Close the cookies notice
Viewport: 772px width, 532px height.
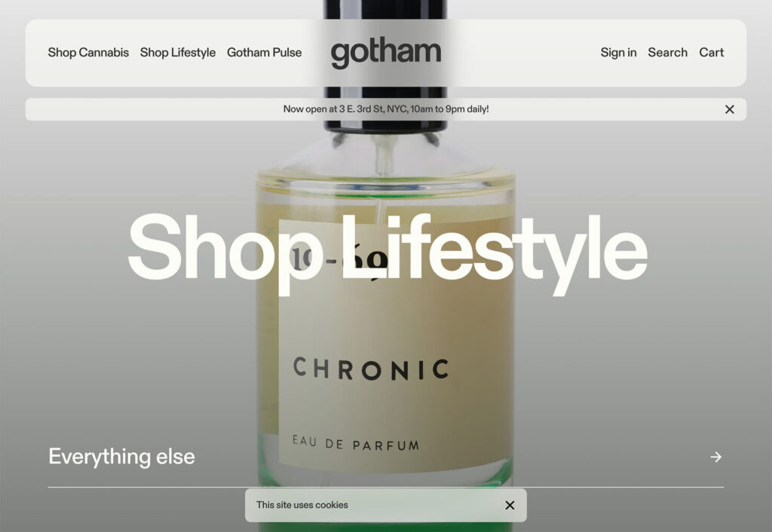click(510, 505)
